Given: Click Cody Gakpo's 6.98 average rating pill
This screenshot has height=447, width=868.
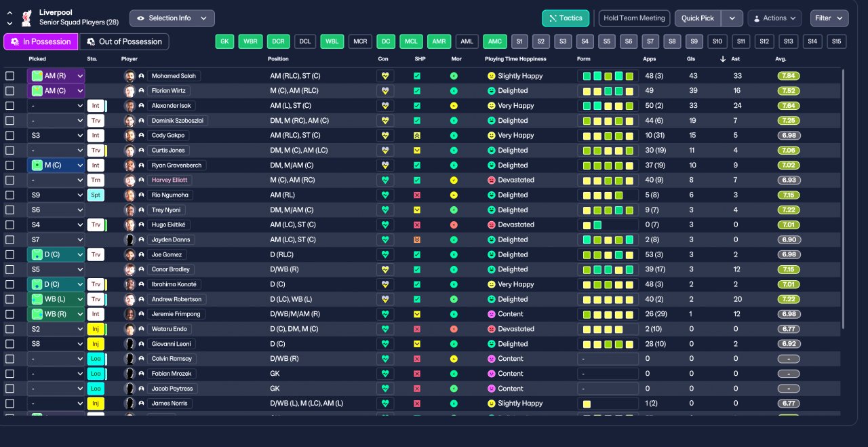Looking at the screenshot, I should tap(789, 136).
